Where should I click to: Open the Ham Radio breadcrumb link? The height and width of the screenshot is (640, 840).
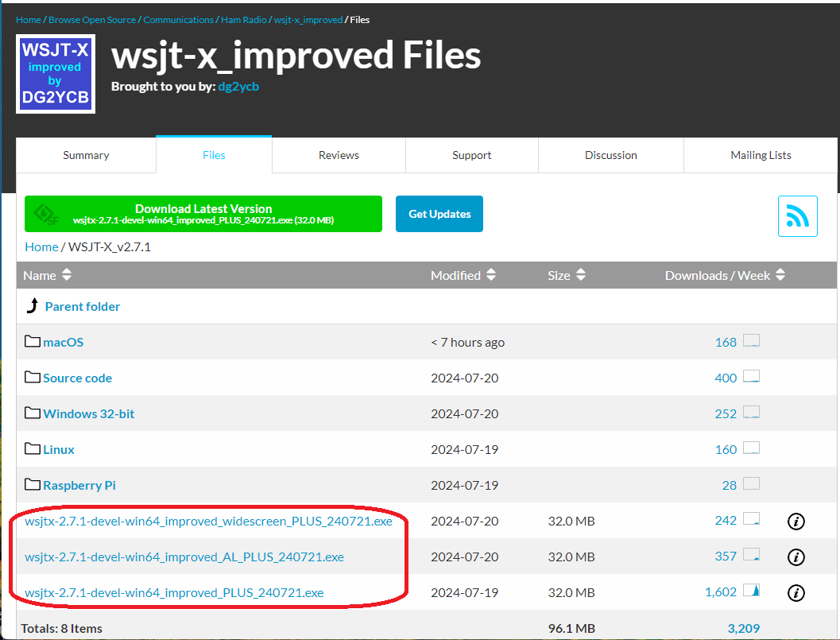[244, 20]
